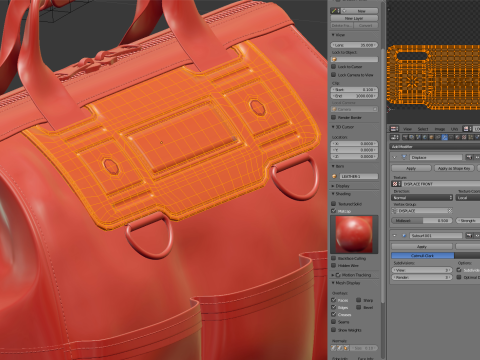The image size is (480, 360).
Task: Switch to the Texture properties tab
Action: tap(465, 137)
